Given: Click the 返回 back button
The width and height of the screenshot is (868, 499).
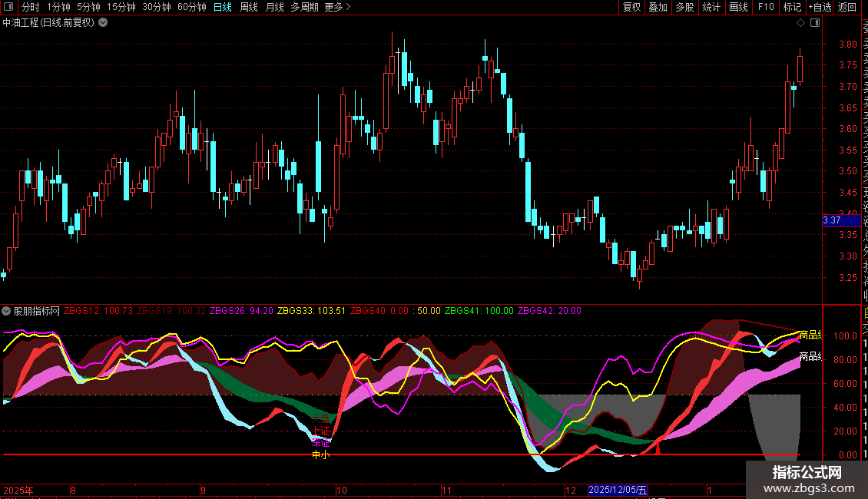Looking at the screenshot, I should click(846, 7).
